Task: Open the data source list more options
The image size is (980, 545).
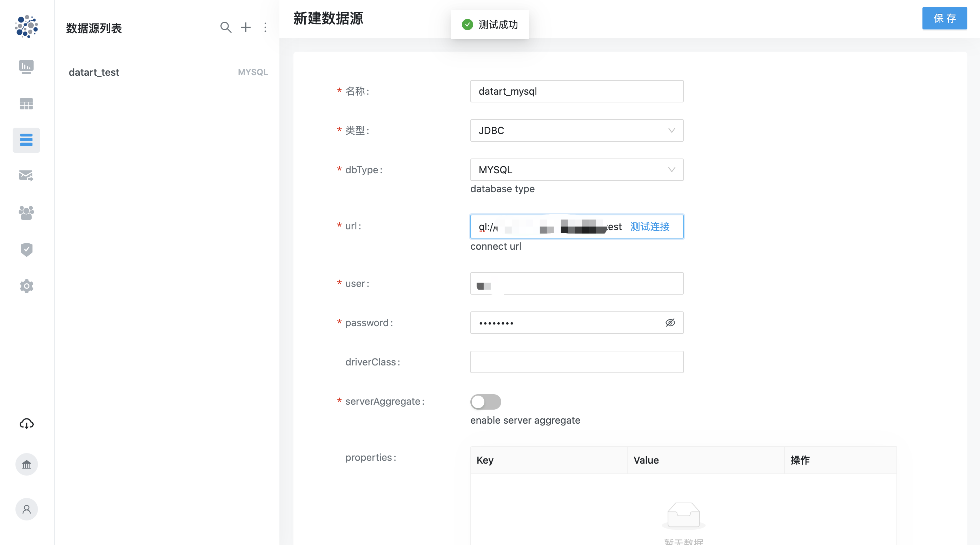Action: click(265, 27)
